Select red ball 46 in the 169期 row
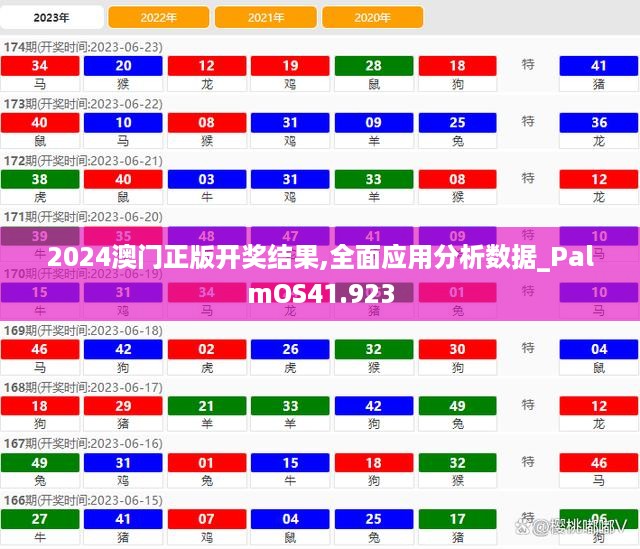Viewport: 640px width, 549px height. click(40, 349)
